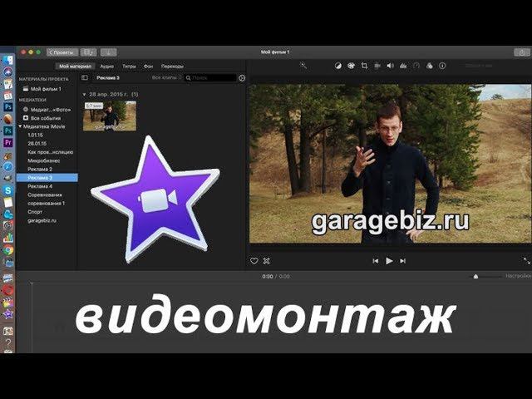Screen dimensions: 532x399
Task: Switch to the Титры tab
Action: coord(129,66)
